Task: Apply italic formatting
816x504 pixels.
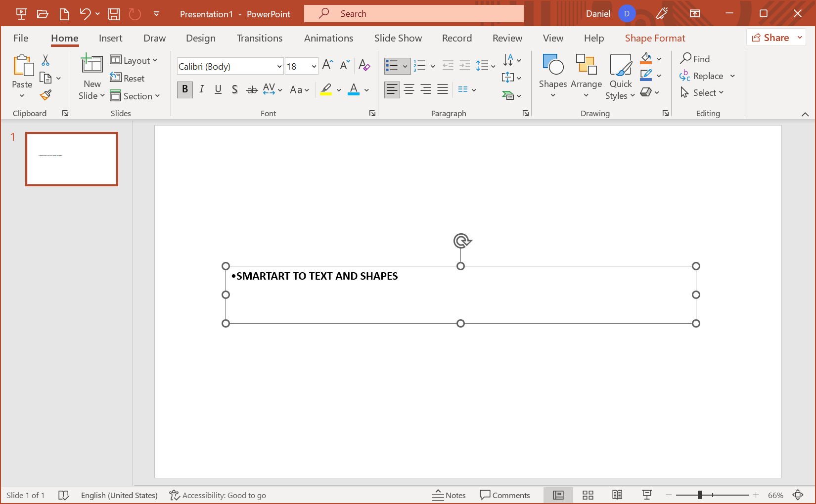Action: (201, 89)
